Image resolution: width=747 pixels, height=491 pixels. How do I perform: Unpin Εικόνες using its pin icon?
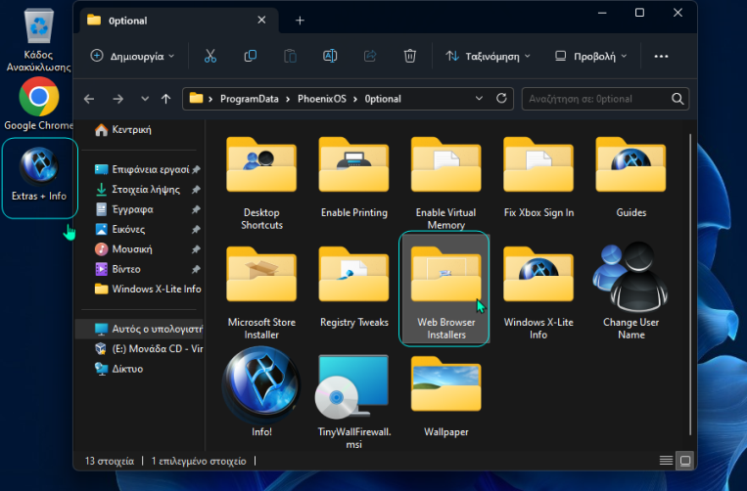point(195,230)
